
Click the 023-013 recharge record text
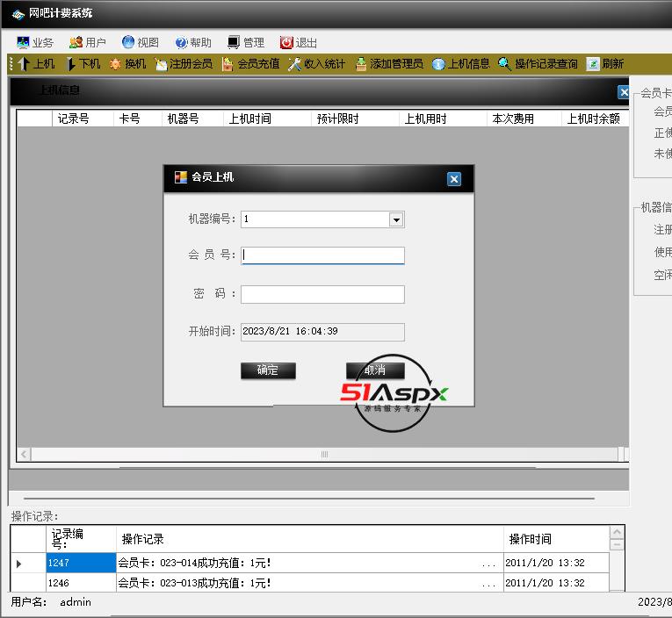(194, 583)
